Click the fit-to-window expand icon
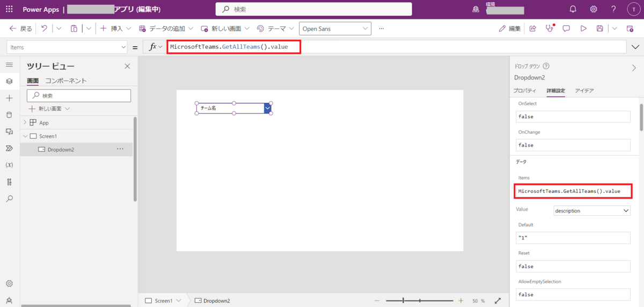 tap(497, 301)
